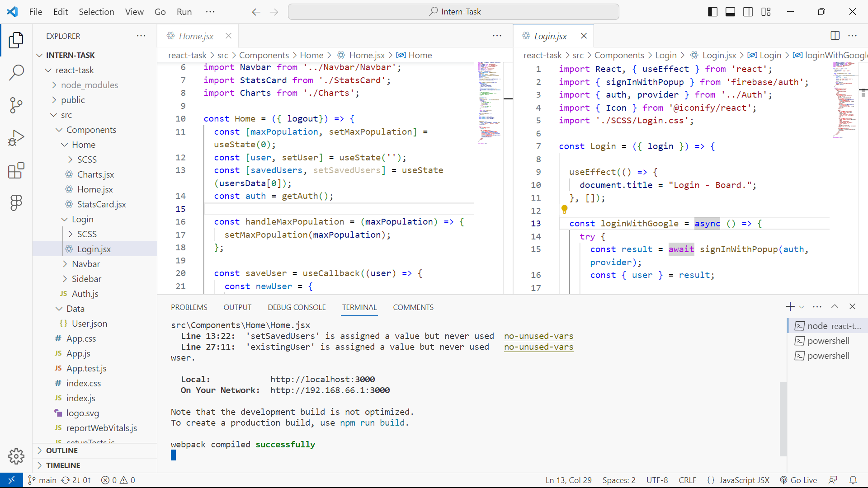Switch to the DEBUG CONSOLE tab
The height and width of the screenshot is (488, 868).
[297, 307]
